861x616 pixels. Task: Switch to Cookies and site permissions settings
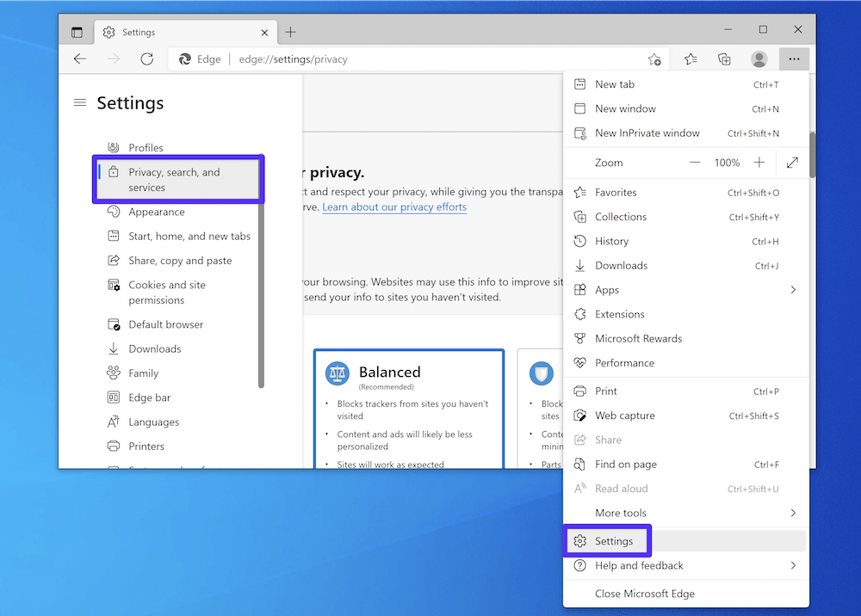click(x=169, y=293)
